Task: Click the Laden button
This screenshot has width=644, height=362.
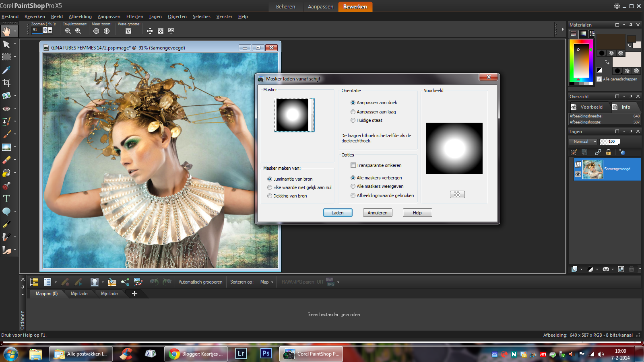Action: (338, 213)
